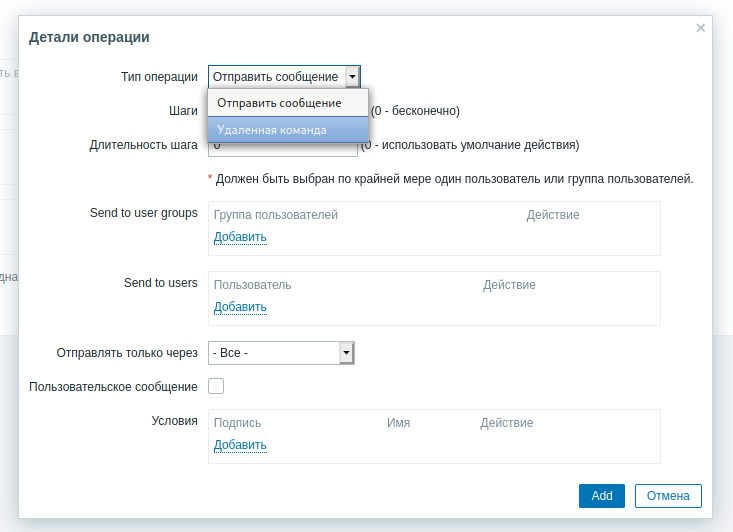Viewport: 733px width, 532px height.
Task: Click the 'Пользовательское сообщение' label text
Action: [113, 386]
